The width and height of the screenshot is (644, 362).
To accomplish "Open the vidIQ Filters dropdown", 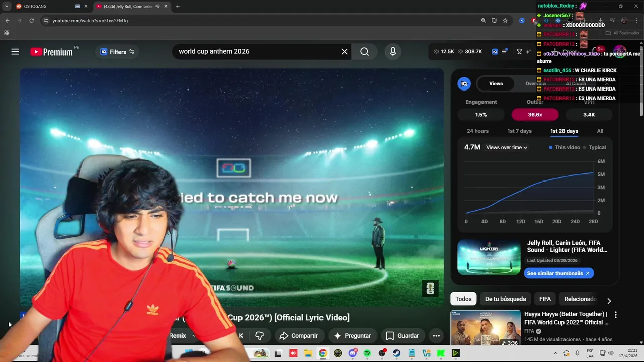I will [x=117, y=52].
